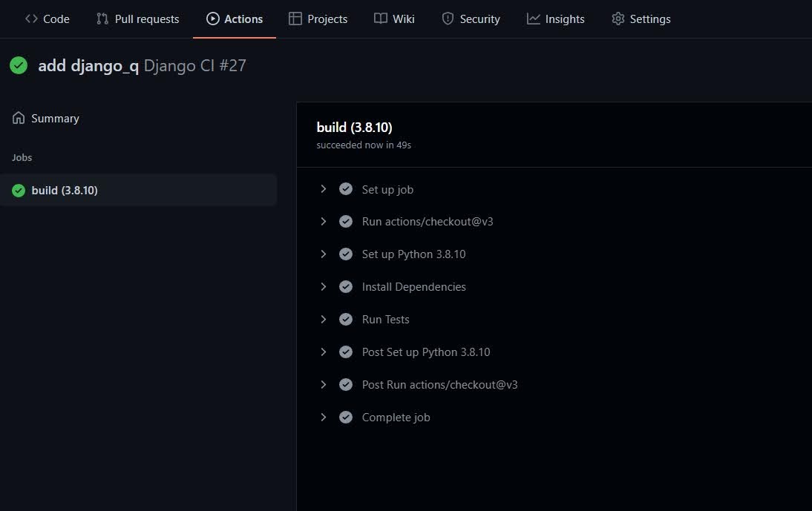Click the "Jobs" sidebar heading
This screenshot has height=511, width=812.
(x=22, y=158)
